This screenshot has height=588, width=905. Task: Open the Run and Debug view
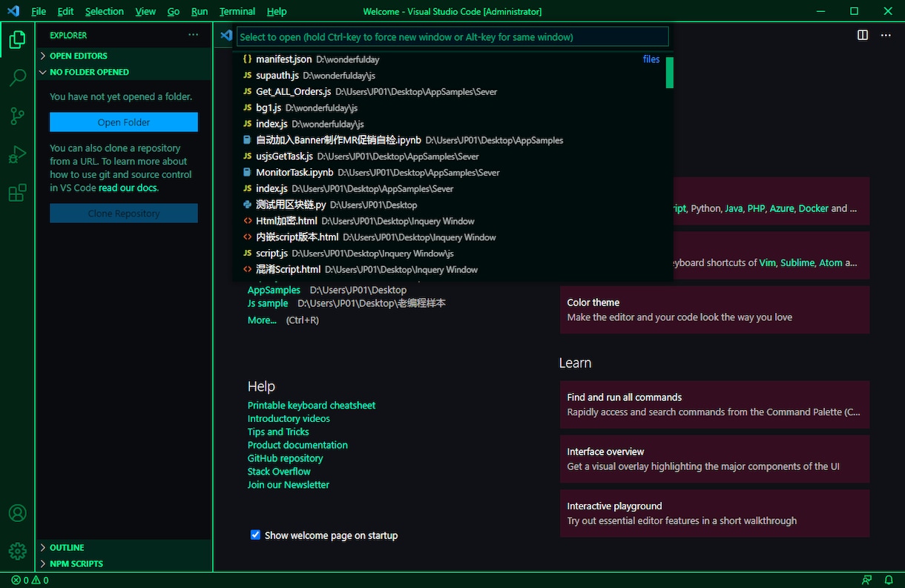(17, 155)
